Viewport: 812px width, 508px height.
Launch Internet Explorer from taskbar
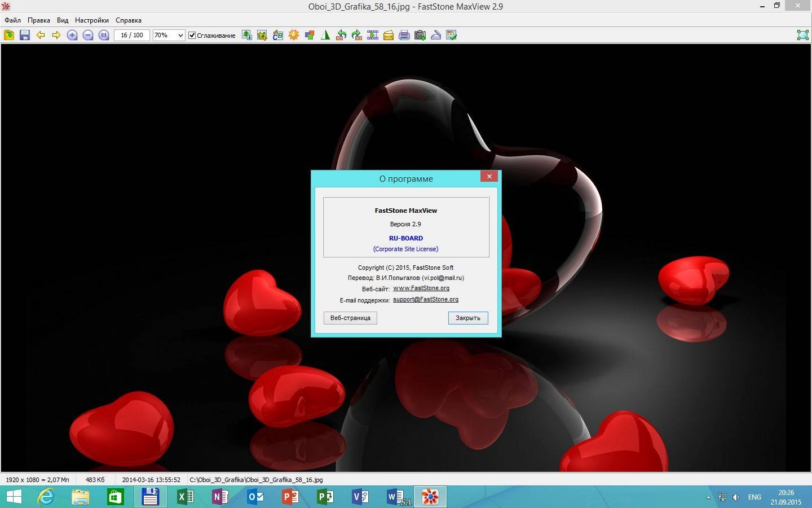46,497
